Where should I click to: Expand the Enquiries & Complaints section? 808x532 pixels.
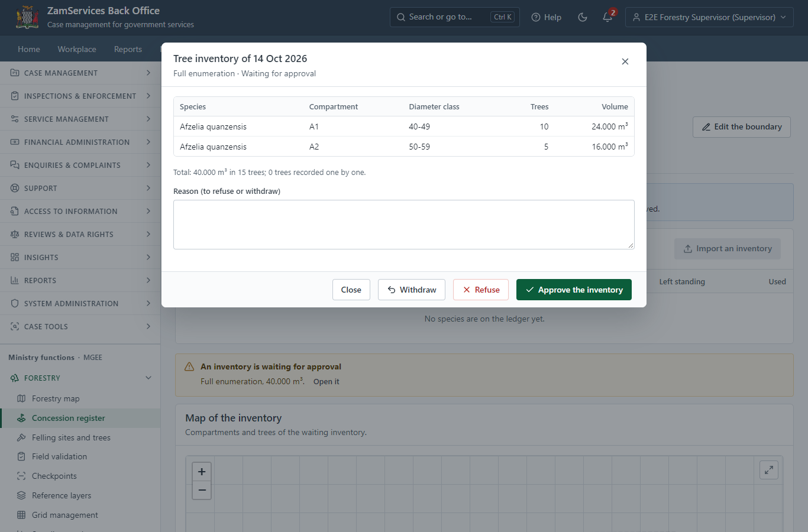(x=80, y=165)
